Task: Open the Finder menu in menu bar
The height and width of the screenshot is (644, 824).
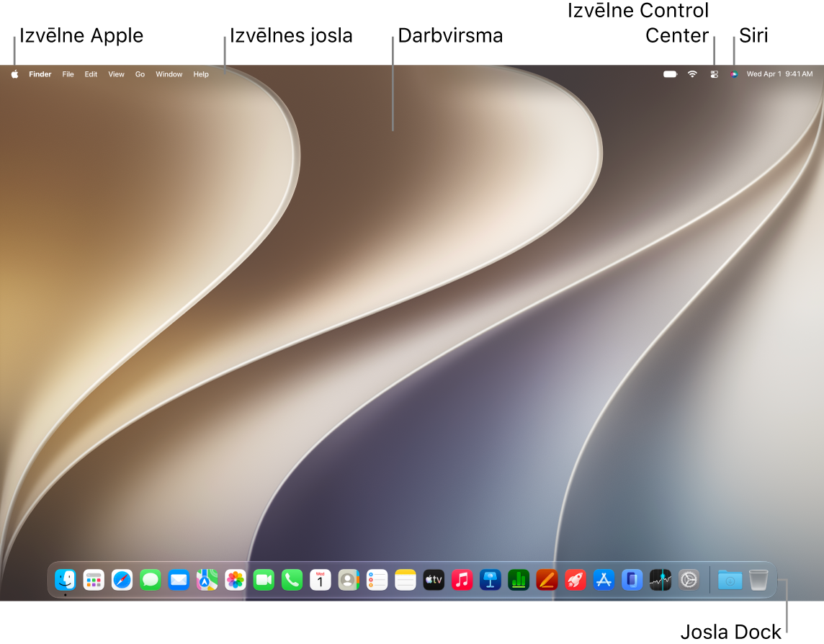Action: pyautogui.click(x=40, y=74)
